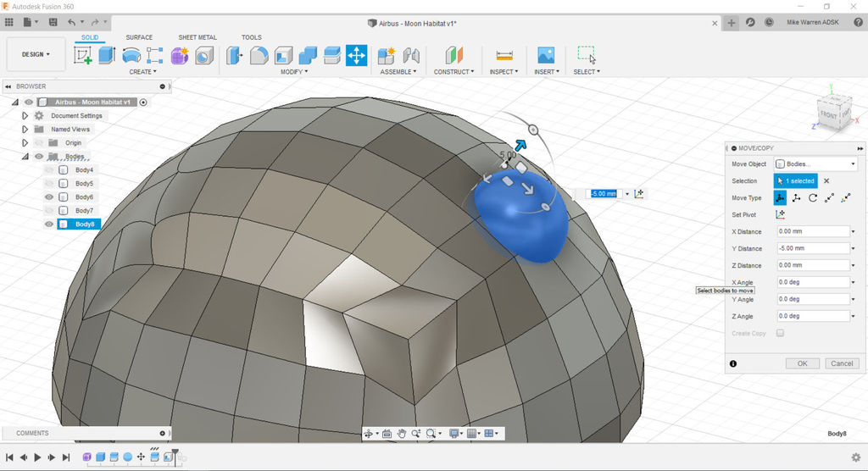Switch to the Surface tab
Screen dimensions: 868x471
pyautogui.click(x=139, y=37)
